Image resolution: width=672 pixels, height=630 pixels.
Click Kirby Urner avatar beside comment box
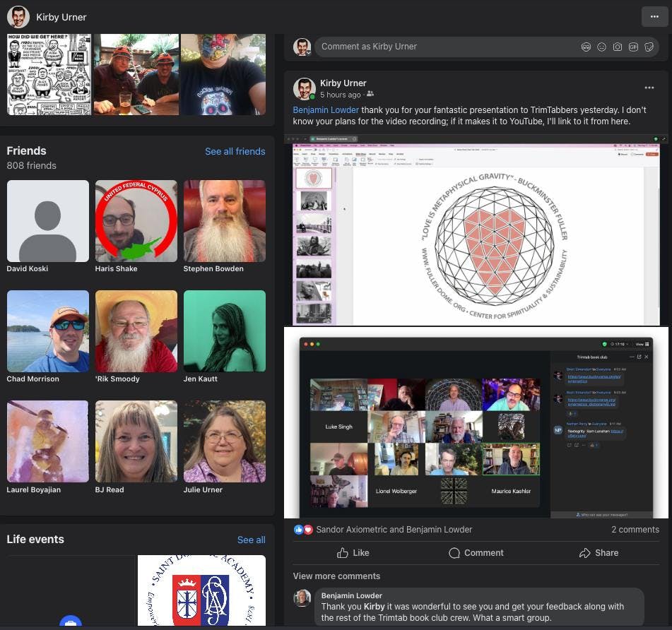click(x=302, y=47)
